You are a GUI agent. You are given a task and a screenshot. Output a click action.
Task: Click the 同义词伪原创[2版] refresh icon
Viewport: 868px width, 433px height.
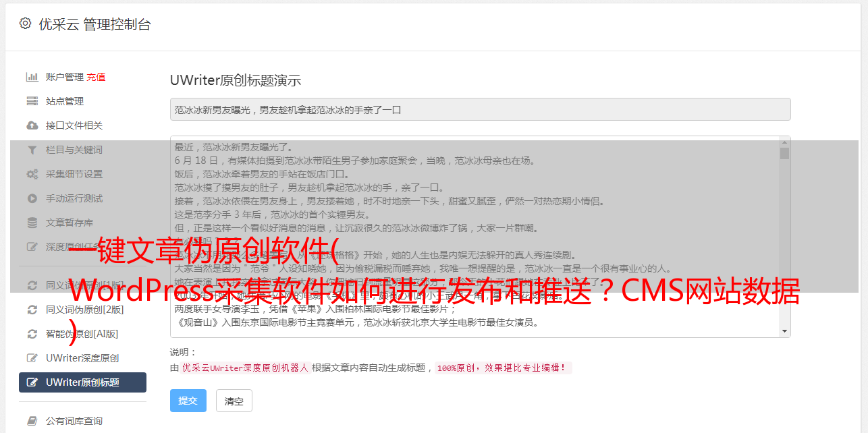pyautogui.click(x=32, y=310)
